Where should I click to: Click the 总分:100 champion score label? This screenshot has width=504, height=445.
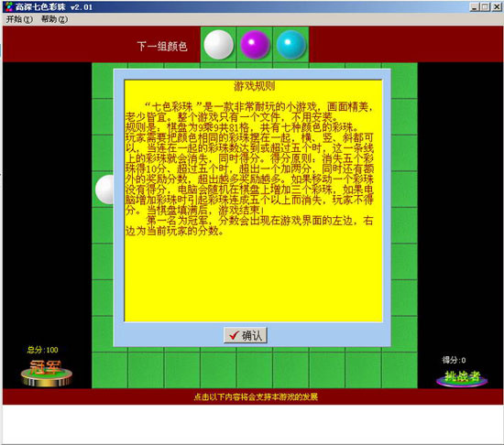42,350
